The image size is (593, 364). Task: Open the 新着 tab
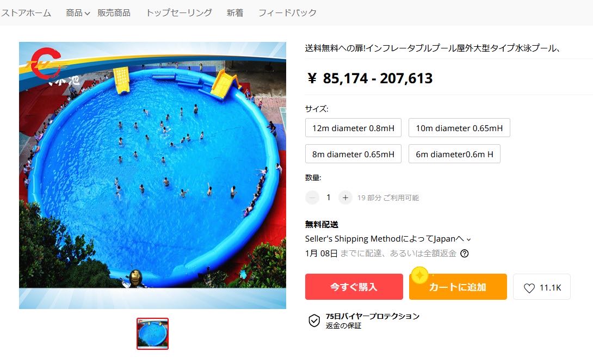(235, 13)
